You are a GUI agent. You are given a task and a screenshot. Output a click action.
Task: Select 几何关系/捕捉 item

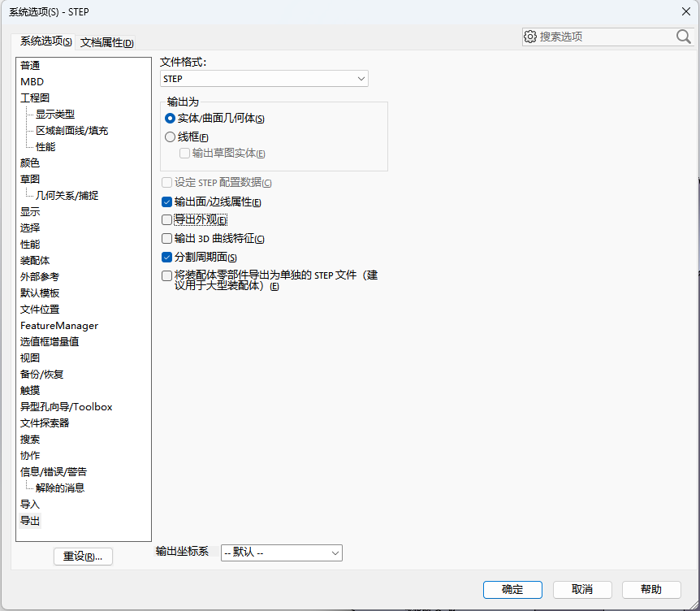(x=67, y=195)
